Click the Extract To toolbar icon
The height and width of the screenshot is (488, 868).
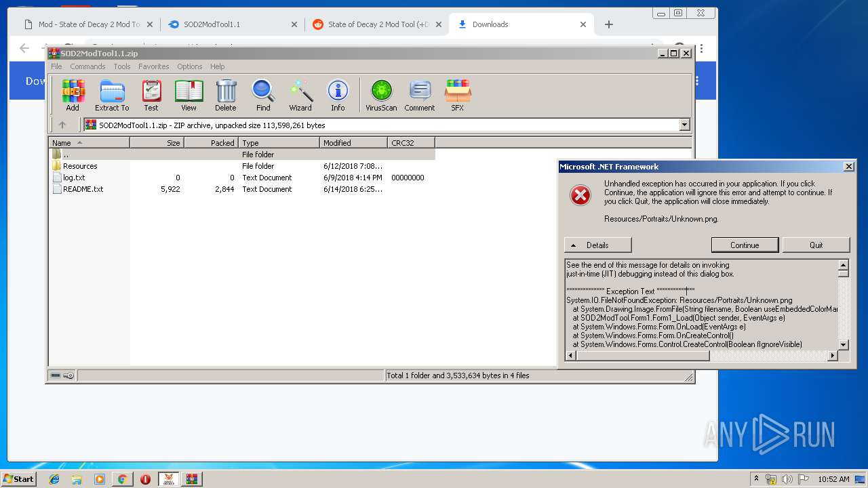[x=112, y=95]
